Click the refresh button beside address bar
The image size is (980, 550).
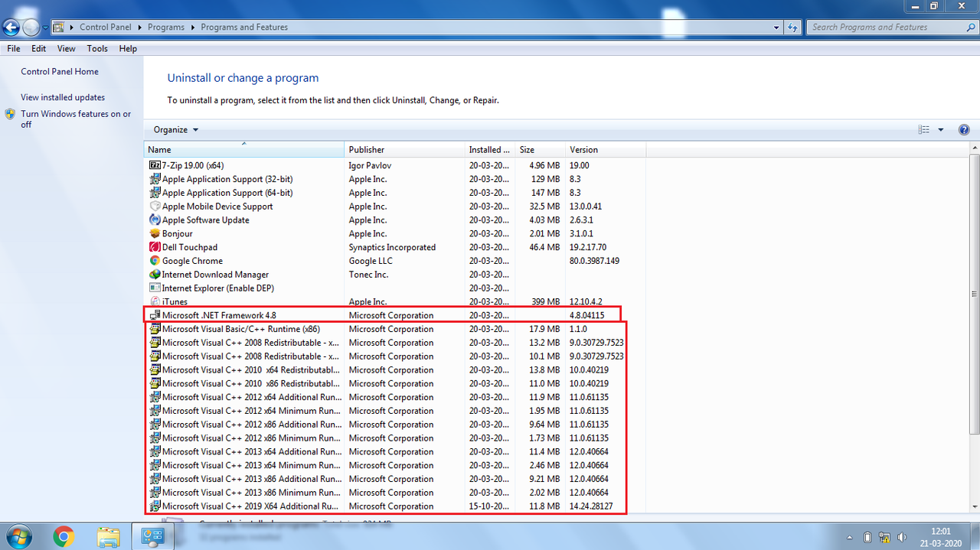(x=793, y=28)
